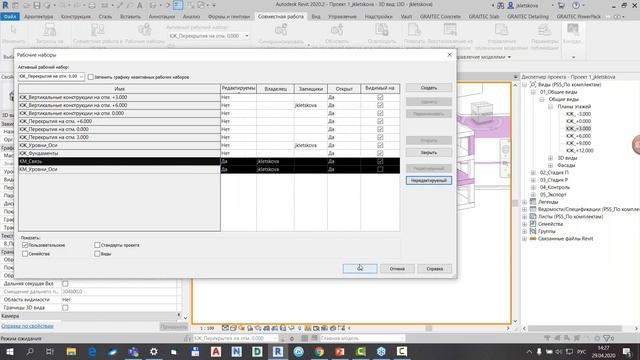
Task: Toggle visibility checkbox for КЖ_Перекрытия на отм. +6.000
Action: coord(380,121)
